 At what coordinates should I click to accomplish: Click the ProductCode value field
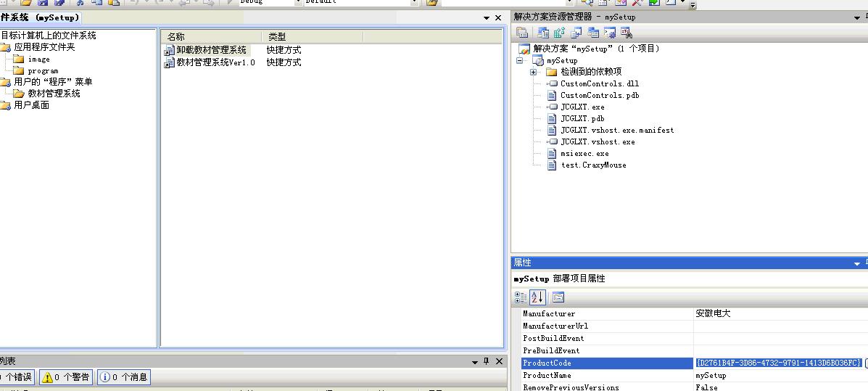777,363
